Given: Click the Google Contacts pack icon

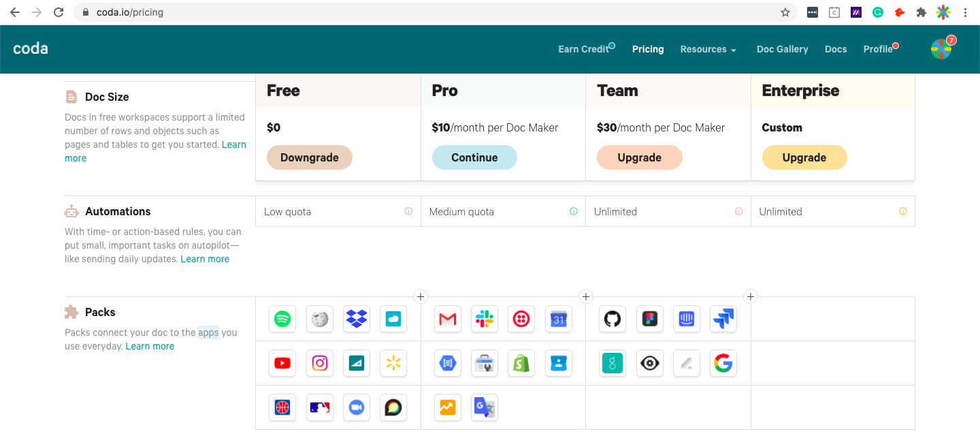Looking at the screenshot, I should [x=559, y=363].
